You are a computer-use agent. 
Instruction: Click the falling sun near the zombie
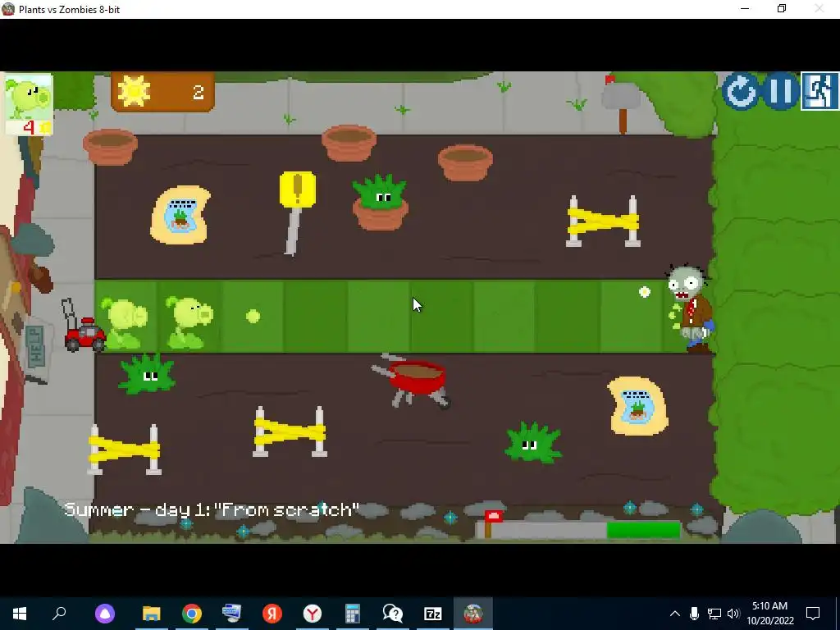point(645,292)
